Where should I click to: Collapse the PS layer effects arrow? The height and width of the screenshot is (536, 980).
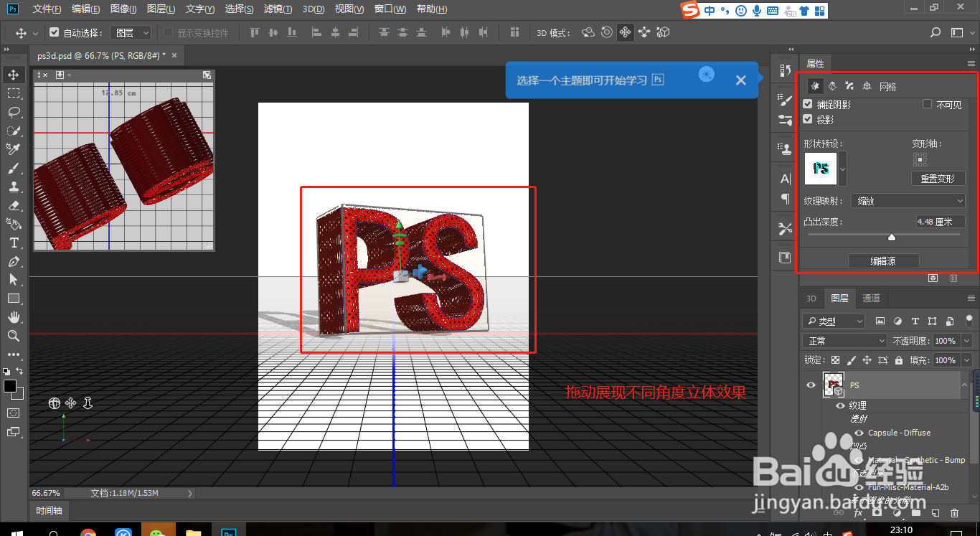(x=964, y=385)
